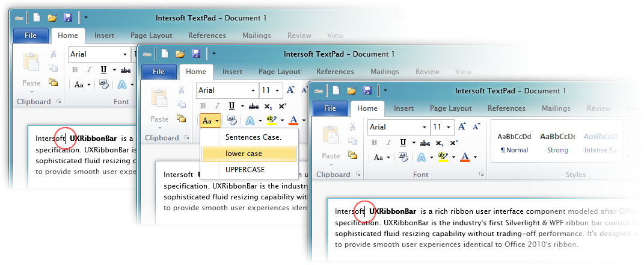Click Grow Font icon in the front window
The image size is (644, 265).
[462, 127]
